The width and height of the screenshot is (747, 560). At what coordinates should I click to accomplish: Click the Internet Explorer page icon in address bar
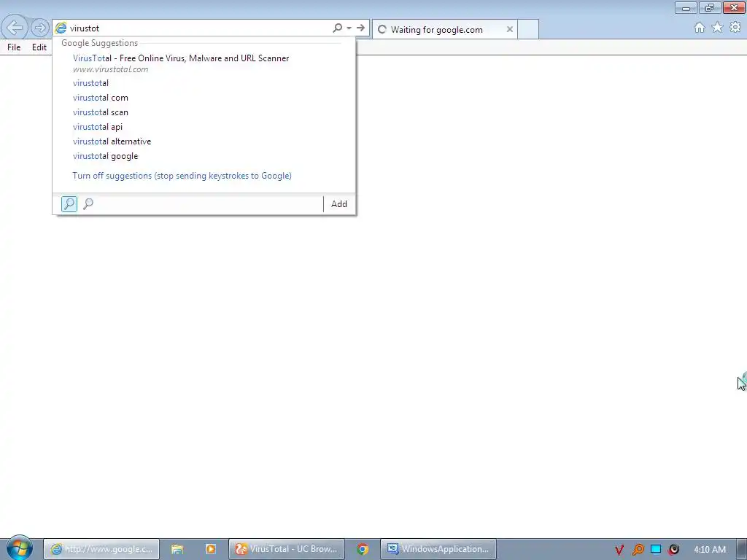click(61, 28)
